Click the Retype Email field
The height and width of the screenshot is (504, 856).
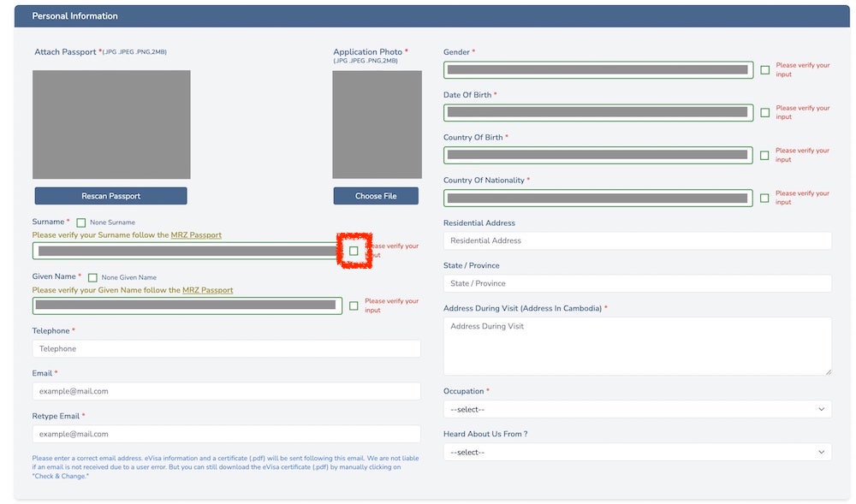coord(226,434)
